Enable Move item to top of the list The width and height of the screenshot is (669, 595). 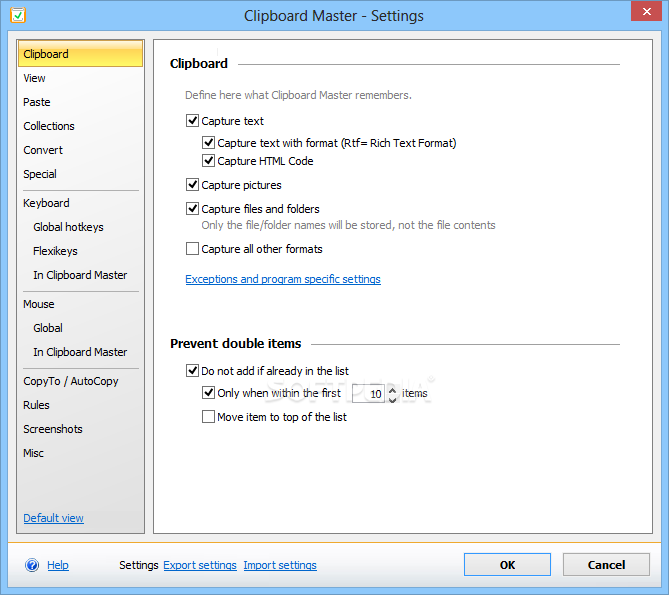click(208, 417)
